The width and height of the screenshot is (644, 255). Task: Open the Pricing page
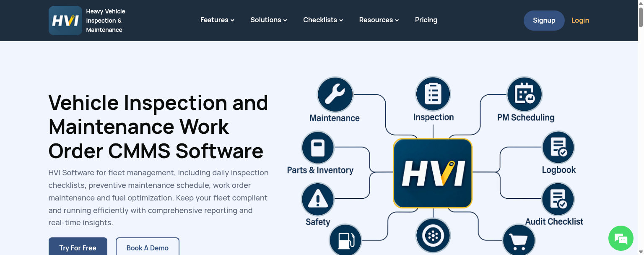click(426, 20)
